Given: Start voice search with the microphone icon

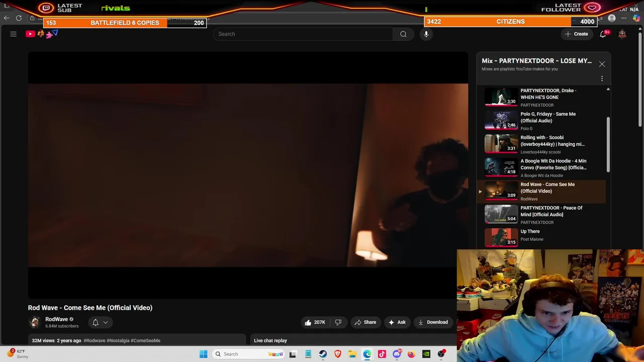Looking at the screenshot, I should pyautogui.click(x=426, y=34).
